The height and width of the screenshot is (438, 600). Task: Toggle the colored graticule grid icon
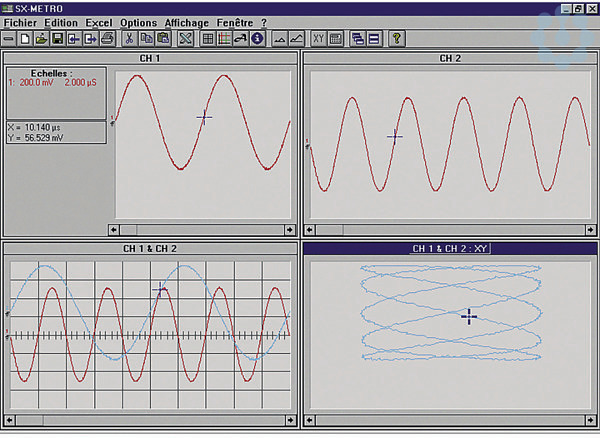pos(224,39)
